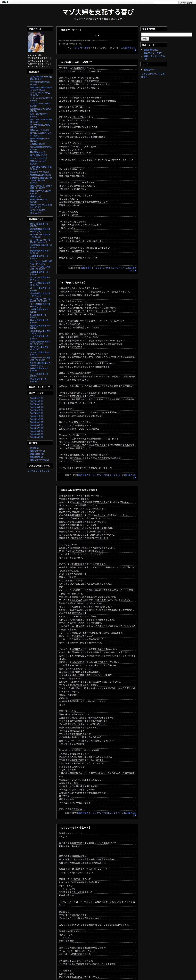
Task: Open the 最新コメントのRSS feed link
Action: click(153, 53)
